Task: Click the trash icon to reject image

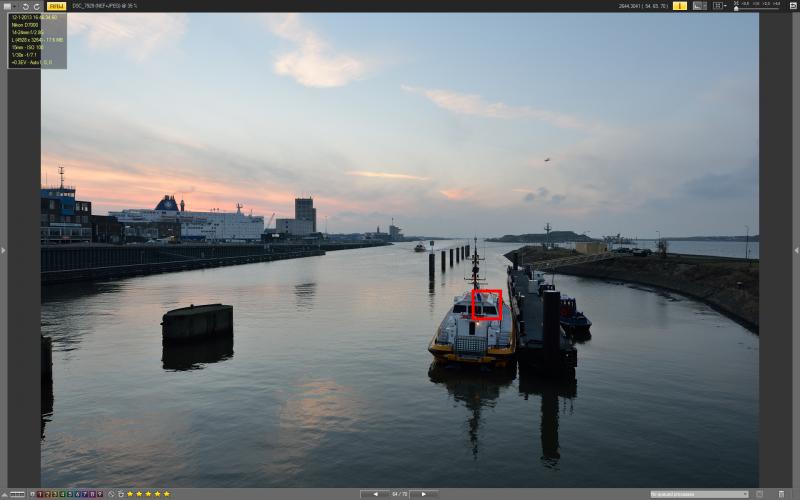Action: (x=781, y=494)
